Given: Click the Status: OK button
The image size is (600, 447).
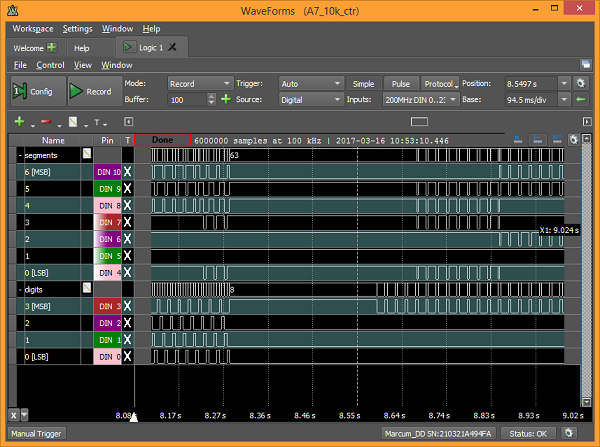Looking at the screenshot, I should pyautogui.click(x=528, y=433).
